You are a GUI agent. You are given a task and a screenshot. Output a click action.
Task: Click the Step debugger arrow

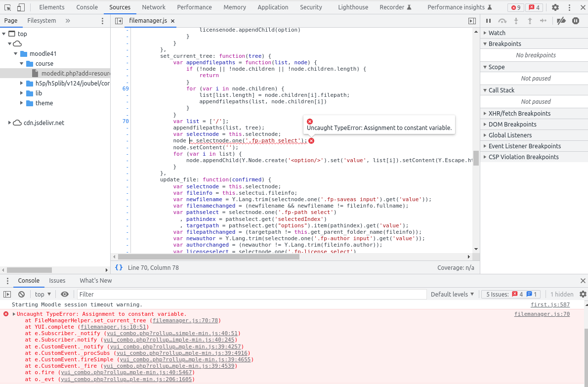click(x=544, y=21)
